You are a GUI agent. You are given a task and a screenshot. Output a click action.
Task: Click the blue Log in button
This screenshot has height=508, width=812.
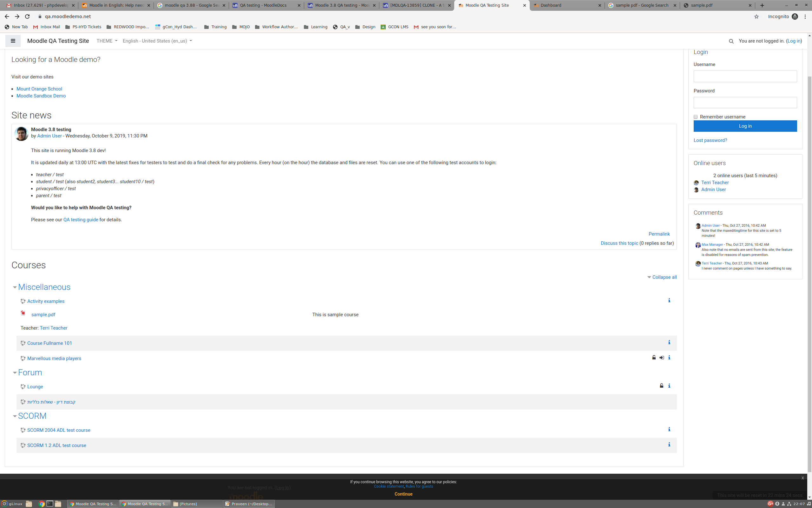pyautogui.click(x=745, y=126)
